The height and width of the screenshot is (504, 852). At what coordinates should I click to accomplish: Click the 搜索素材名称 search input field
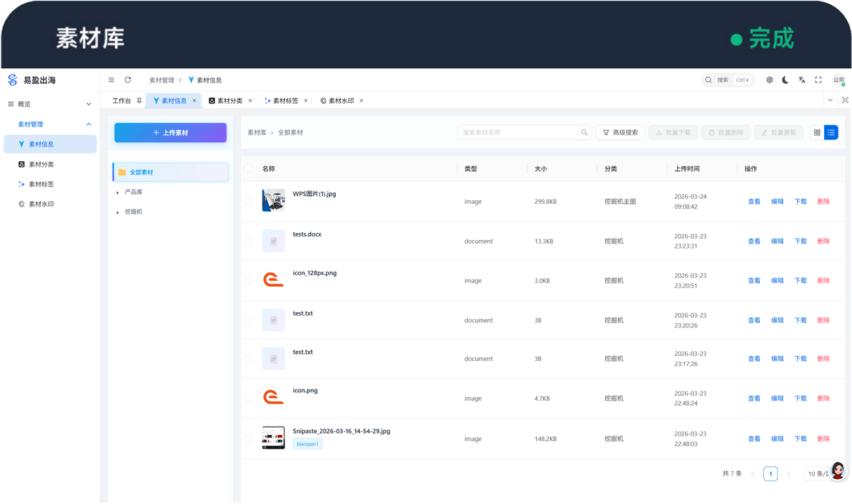pyautogui.click(x=517, y=133)
